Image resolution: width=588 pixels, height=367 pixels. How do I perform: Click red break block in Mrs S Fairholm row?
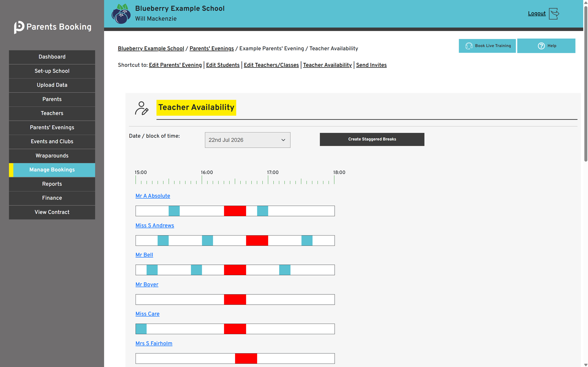246,358
